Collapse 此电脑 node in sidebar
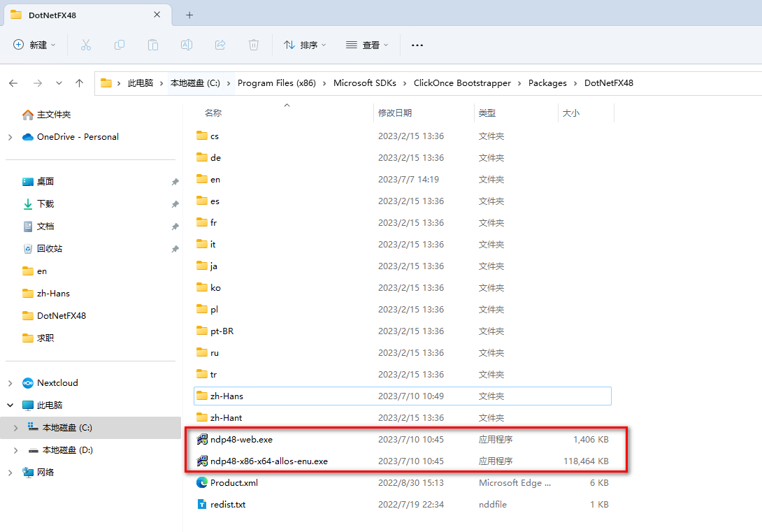This screenshot has width=762, height=532. coord(10,405)
